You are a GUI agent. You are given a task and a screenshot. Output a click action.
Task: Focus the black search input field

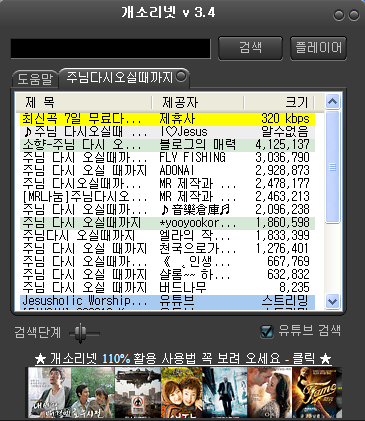[111, 49]
